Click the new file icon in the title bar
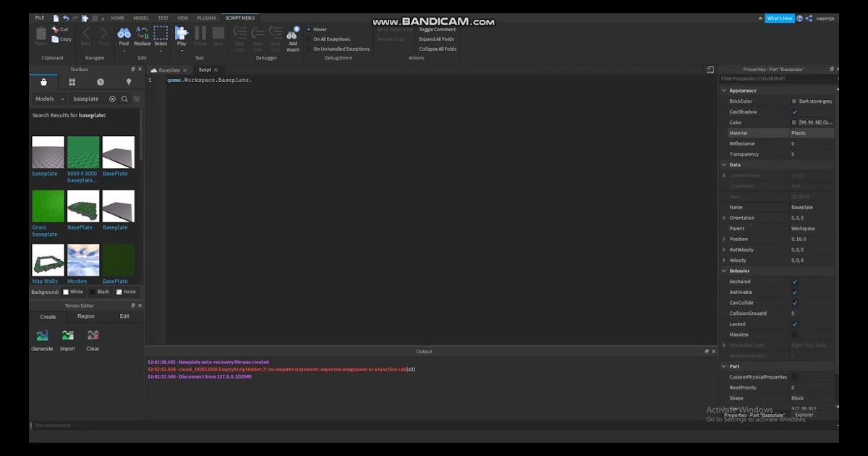The height and width of the screenshot is (456, 868). pos(56,17)
